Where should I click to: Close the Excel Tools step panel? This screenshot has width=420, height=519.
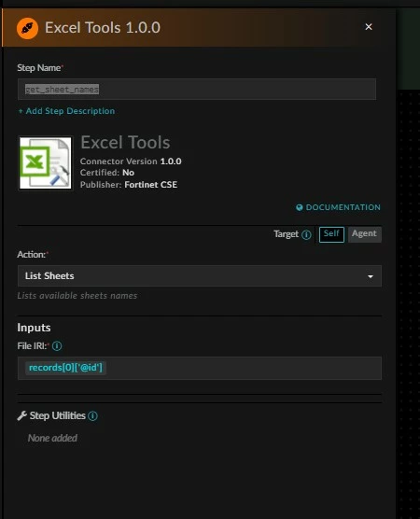(369, 27)
